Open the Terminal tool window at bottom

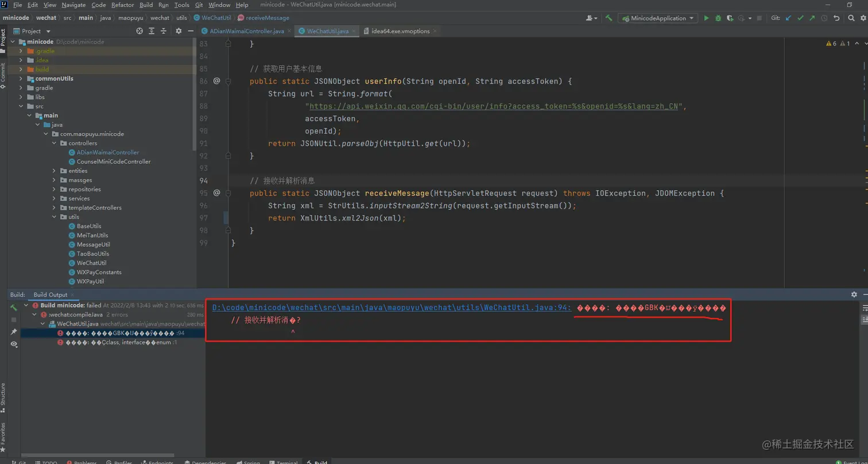283,462
